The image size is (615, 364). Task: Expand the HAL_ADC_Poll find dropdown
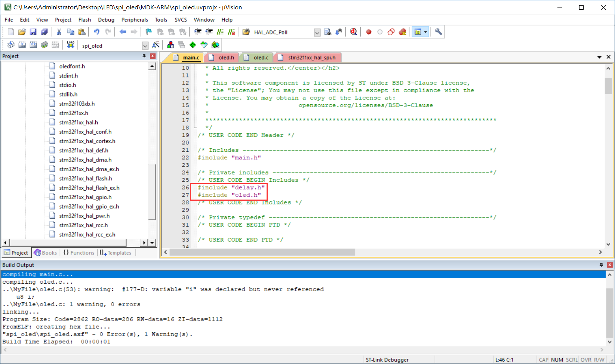[317, 33]
